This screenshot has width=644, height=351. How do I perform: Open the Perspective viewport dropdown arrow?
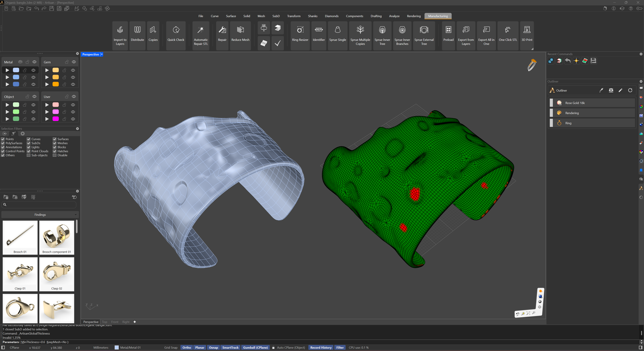(102, 54)
